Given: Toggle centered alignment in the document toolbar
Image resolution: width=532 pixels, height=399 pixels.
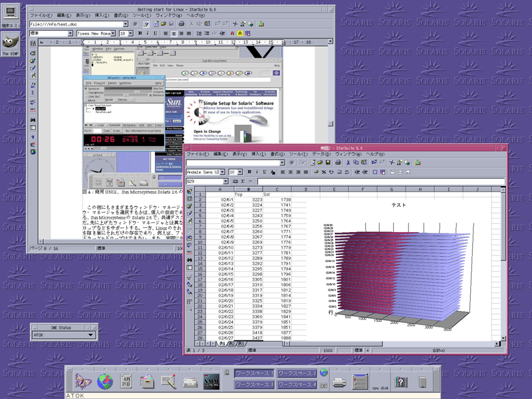Looking at the screenshot, I should pyautogui.click(x=174, y=33).
